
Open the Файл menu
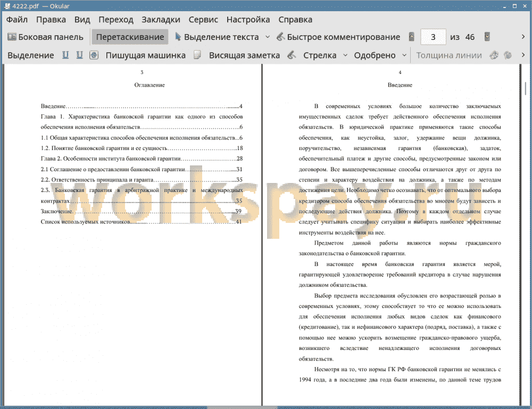point(17,20)
